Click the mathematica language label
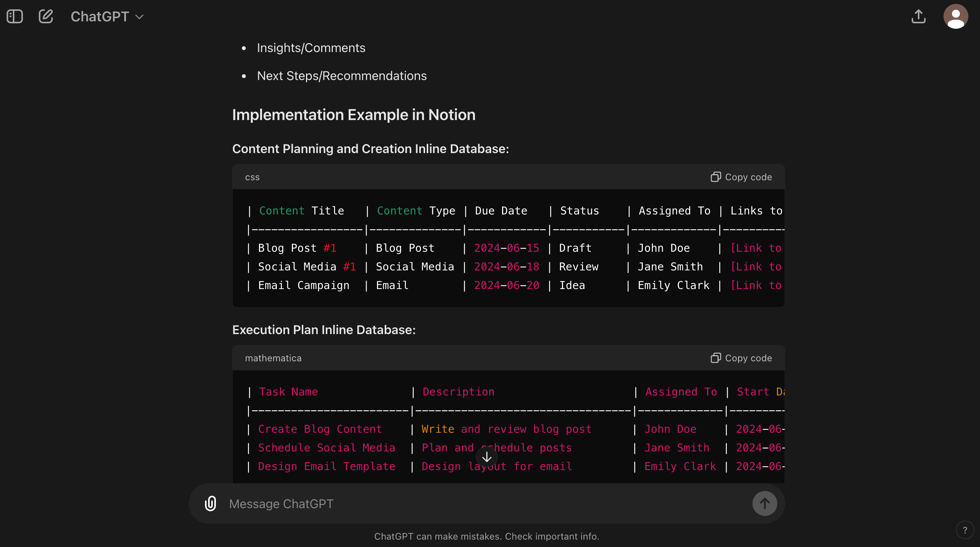 (x=273, y=358)
